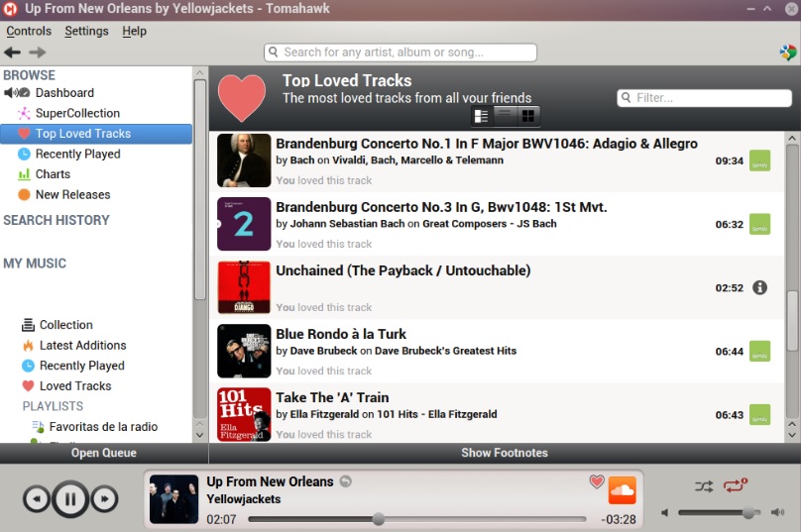This screenshot has height=532, width=801.
Task: Select Take The 'A' Train track title
Action: click(332, 397)
